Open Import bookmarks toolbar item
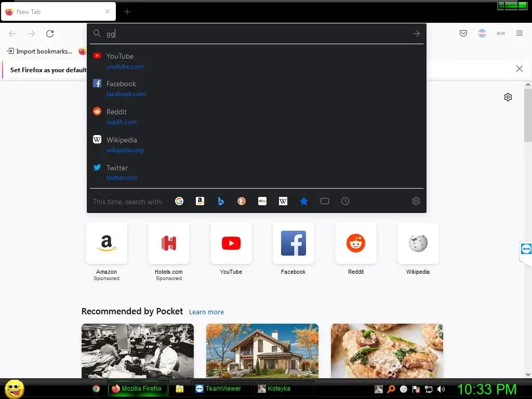This screenshot has width=532, height=399. tap(39, 51)
